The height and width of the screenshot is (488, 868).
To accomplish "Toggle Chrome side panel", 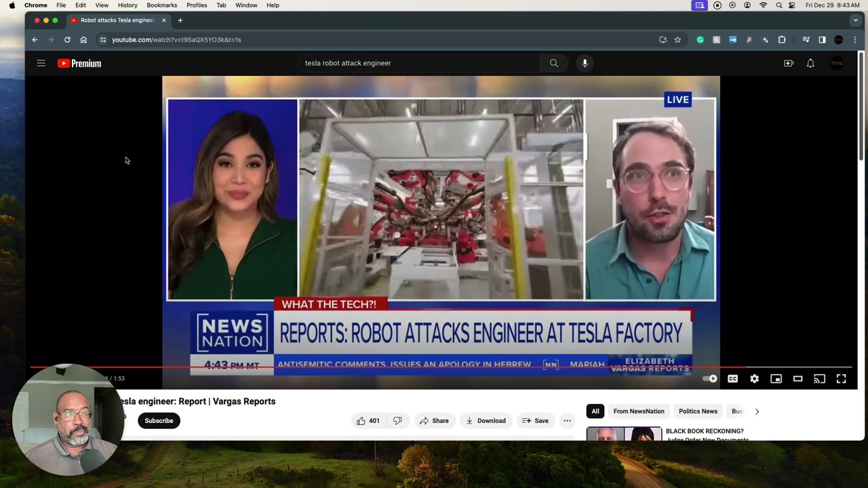I will tap(822, 40).
